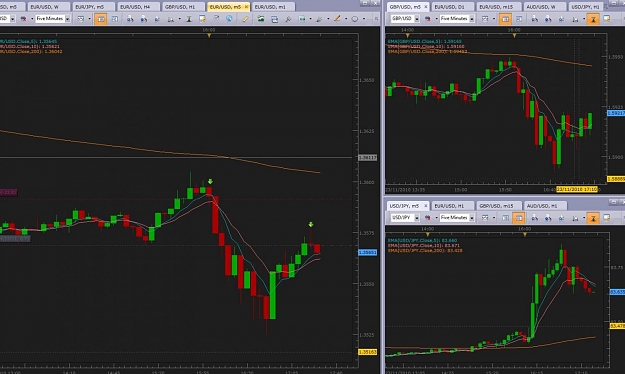Close the GBP/USD, m5 tab
The image size is (625, 374).
pyautogui.click(x=426, y=7)
